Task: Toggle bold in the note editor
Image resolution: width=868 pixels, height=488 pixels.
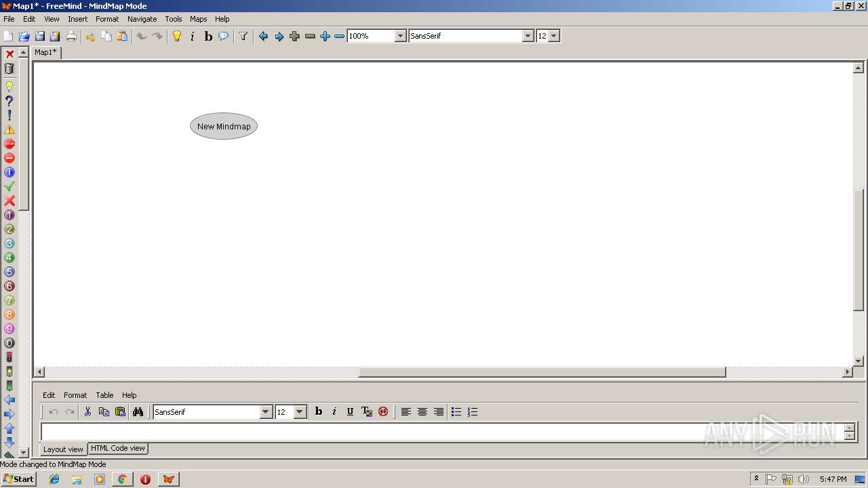Action: click(318, 411)
